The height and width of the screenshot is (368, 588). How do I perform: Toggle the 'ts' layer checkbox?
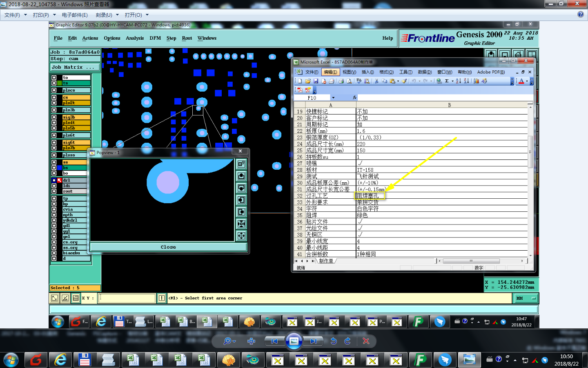[x=54, y=83]
